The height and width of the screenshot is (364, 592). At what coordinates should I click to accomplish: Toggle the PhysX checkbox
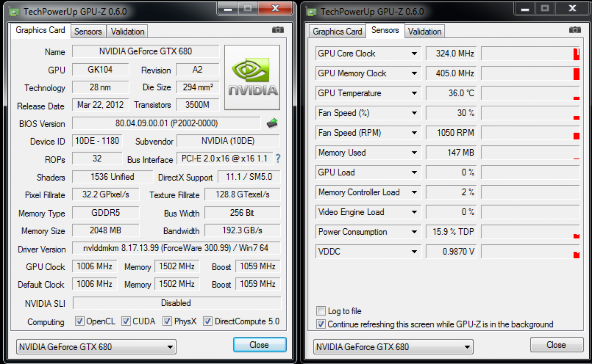coord(167,321)
